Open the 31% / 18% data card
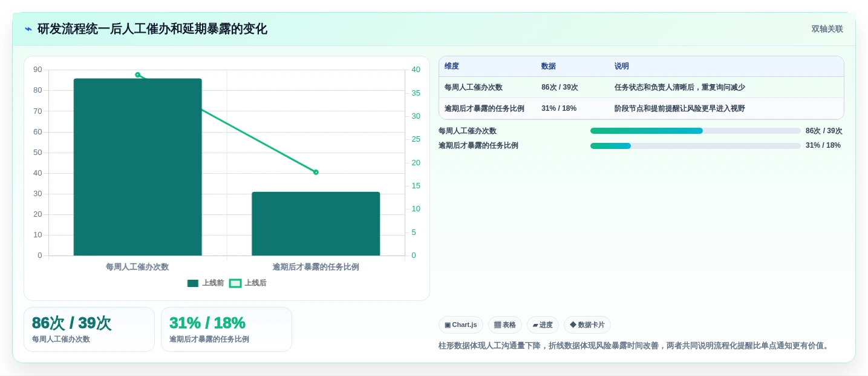868x376 pixels. (x=226, y=329)
